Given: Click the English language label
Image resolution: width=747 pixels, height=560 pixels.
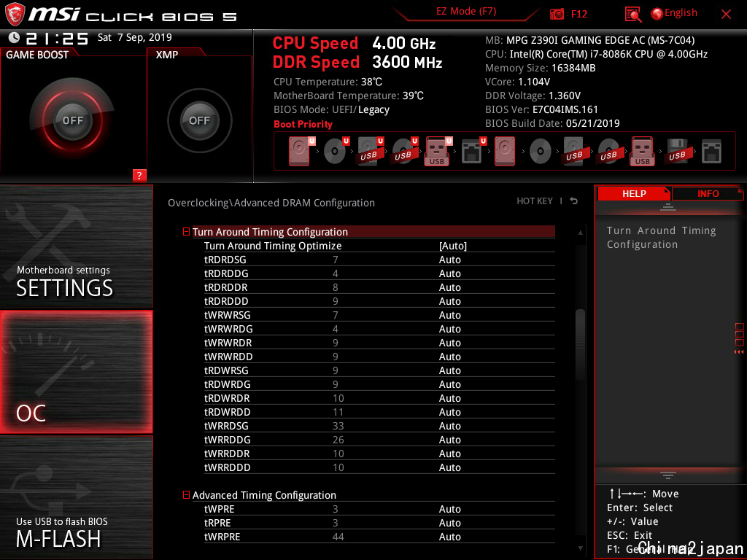Looking at the screenshot, I should point(681,13).
